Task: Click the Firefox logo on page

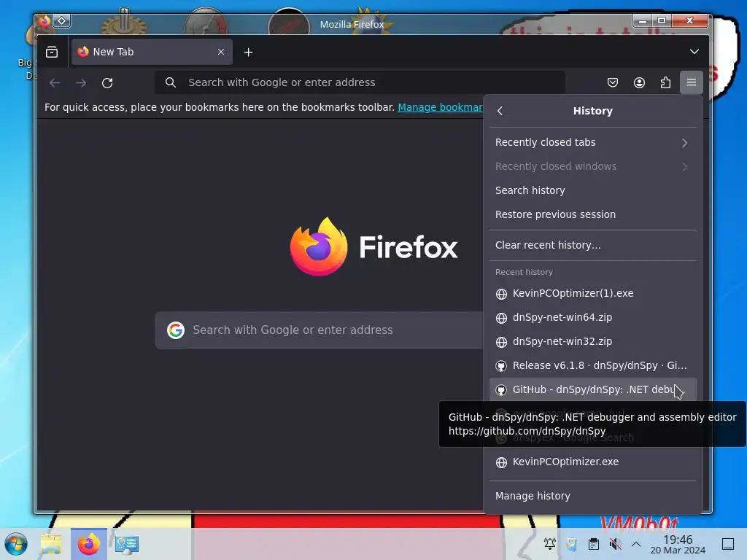Action: 319,246
